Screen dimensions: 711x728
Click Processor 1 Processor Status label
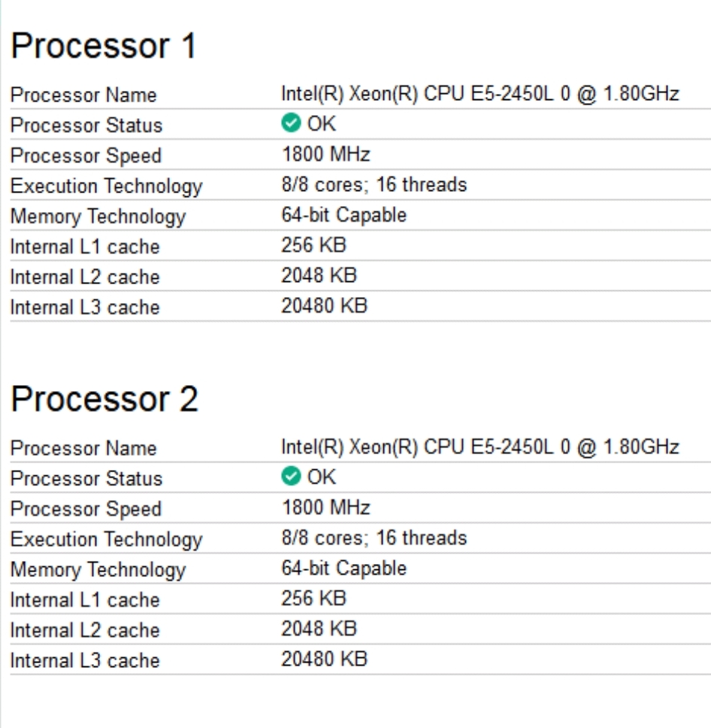coord(86,126)
